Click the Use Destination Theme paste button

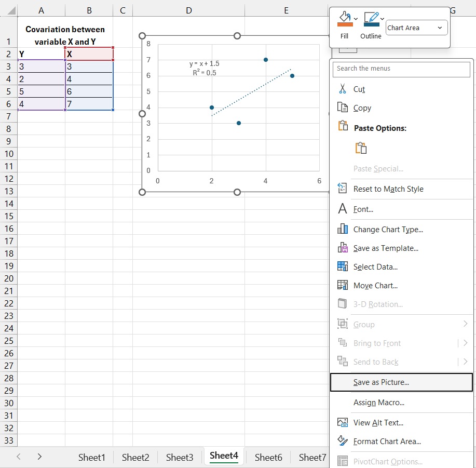(361, 148)
